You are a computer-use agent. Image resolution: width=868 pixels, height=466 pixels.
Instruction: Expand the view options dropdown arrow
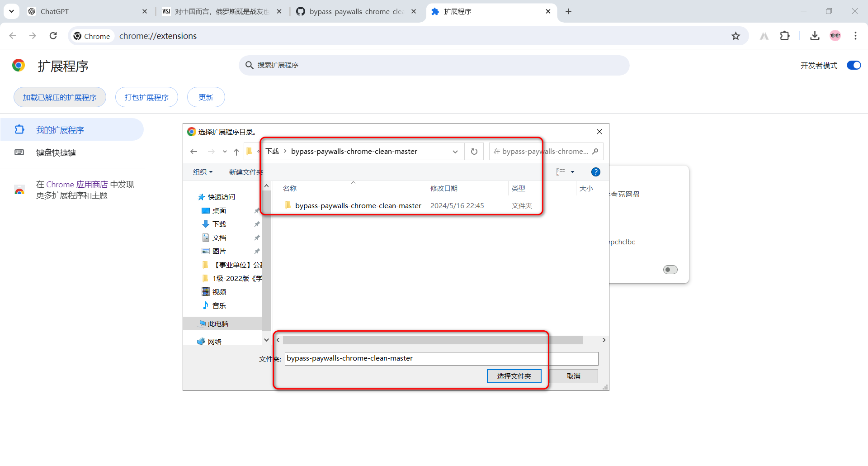(x=572, y=172)
